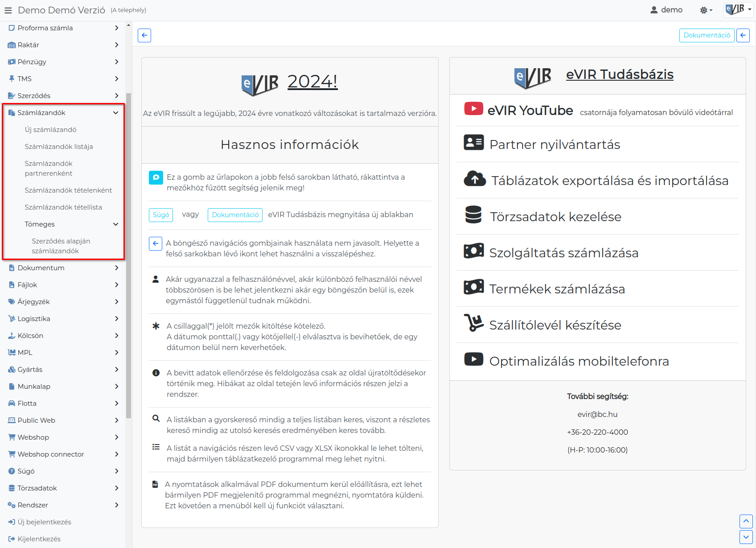Open the hamburger menu icon

tap(8, 10)
